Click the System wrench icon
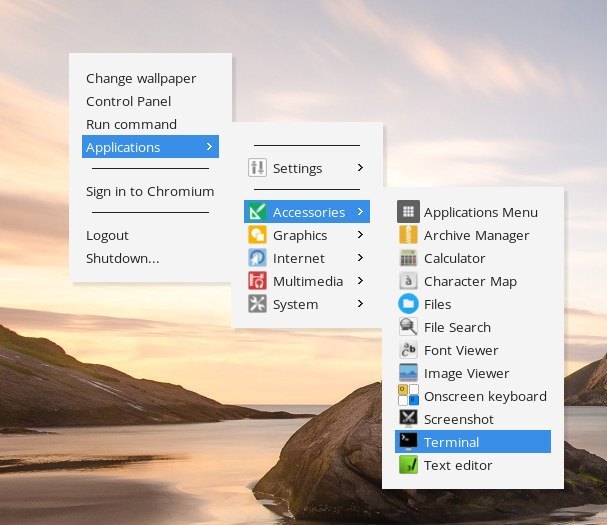This screenshot has height=525, width=607. (257, 304)
